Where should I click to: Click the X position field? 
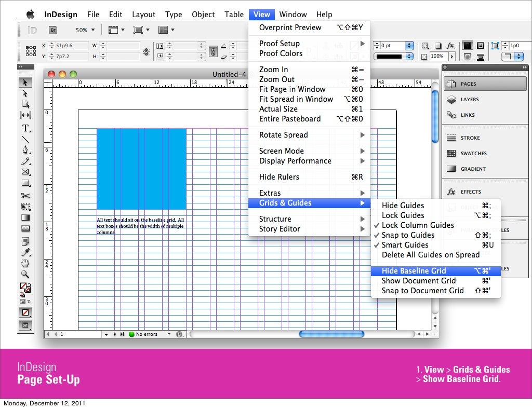(71, 45)
